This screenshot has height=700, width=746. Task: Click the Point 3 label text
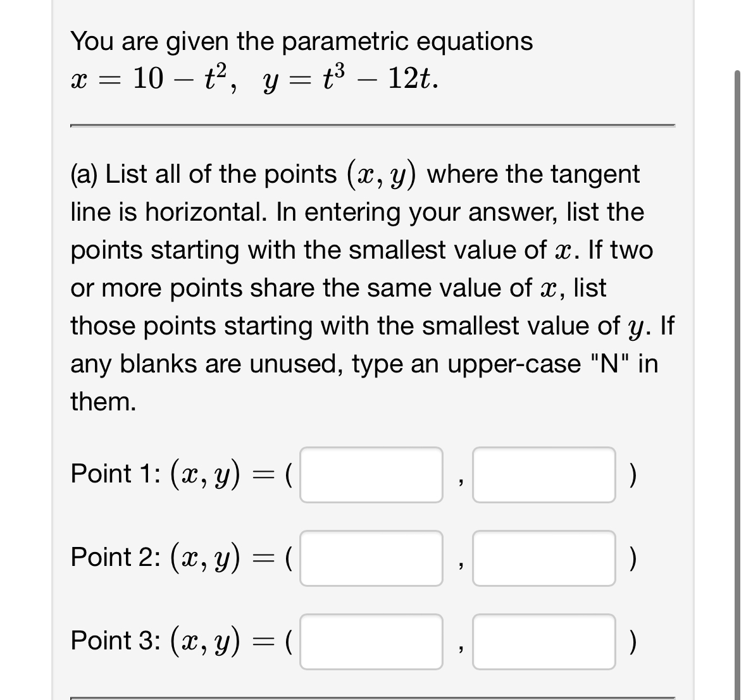click(x=114, y=640)
